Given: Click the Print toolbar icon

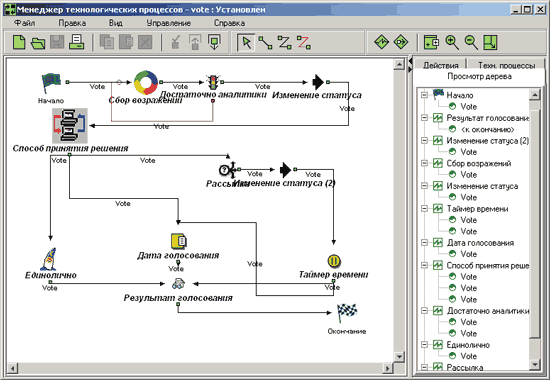Looking at the screenshot, I should coord(76,42).
